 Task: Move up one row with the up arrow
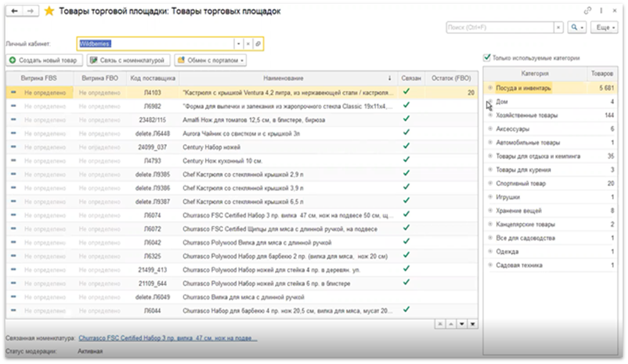(x=451, y=324)
